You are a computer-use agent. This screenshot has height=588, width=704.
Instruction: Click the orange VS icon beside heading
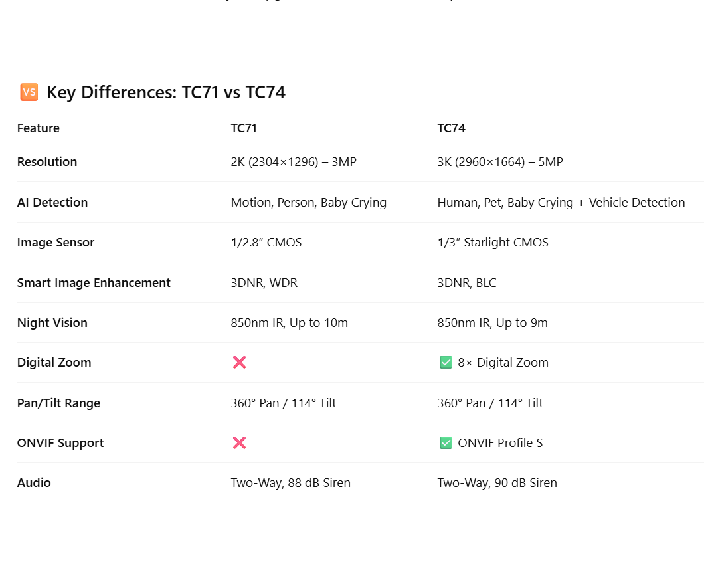29,92
